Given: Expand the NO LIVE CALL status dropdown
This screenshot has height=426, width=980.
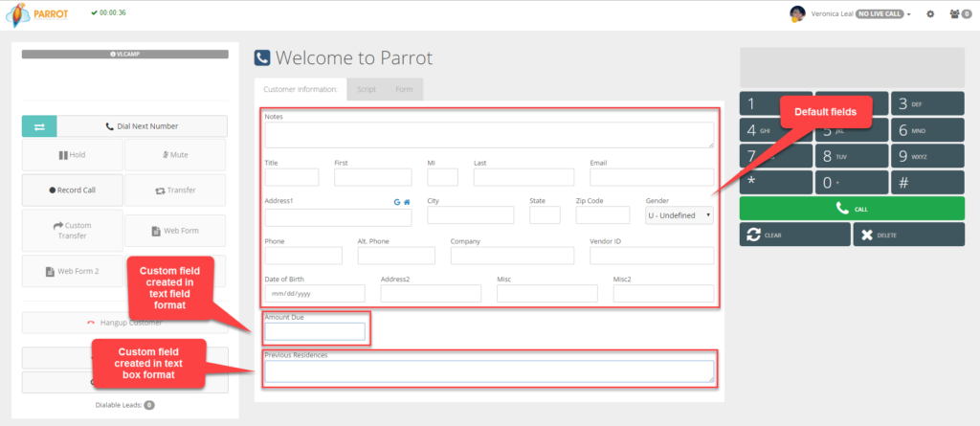Looking at the screenshot, I should (x=882, y=13).
